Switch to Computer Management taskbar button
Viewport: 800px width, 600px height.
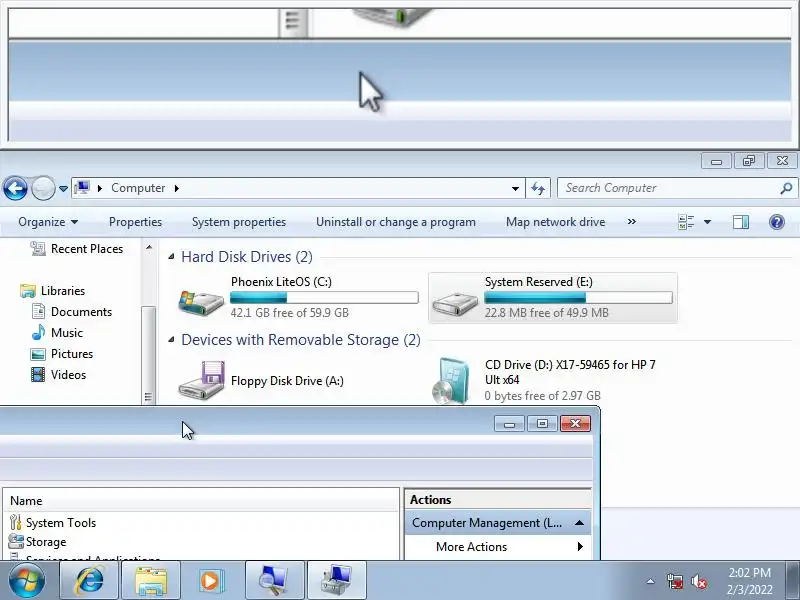point(337,581)
